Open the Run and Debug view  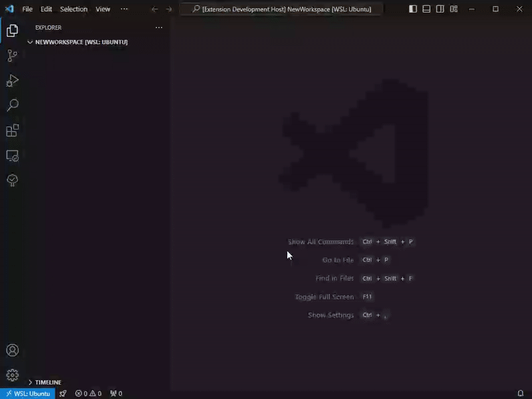pos(12,80)
